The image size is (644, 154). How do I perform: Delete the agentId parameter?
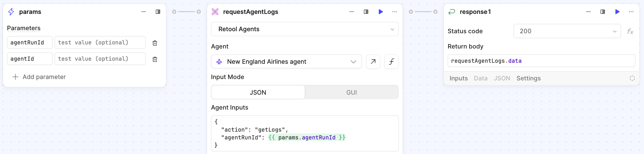point(155,59)
